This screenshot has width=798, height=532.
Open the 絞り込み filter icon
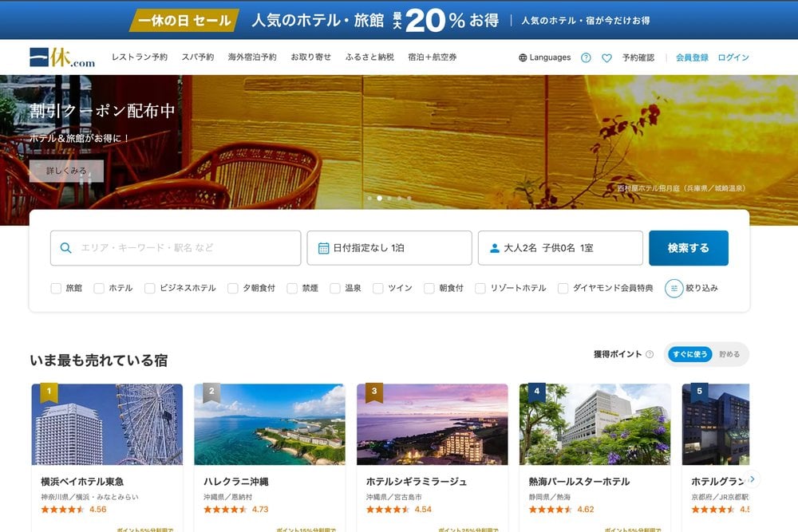coord(674,289)
